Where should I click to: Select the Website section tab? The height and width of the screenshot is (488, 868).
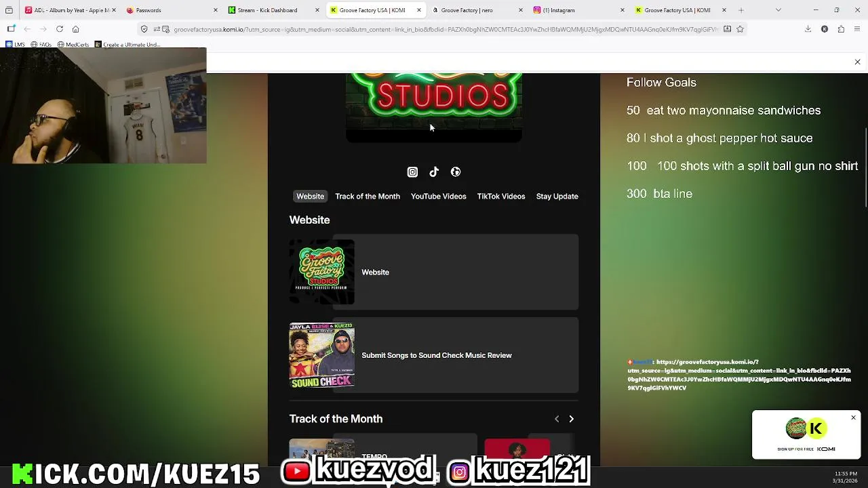click(310, 197)
